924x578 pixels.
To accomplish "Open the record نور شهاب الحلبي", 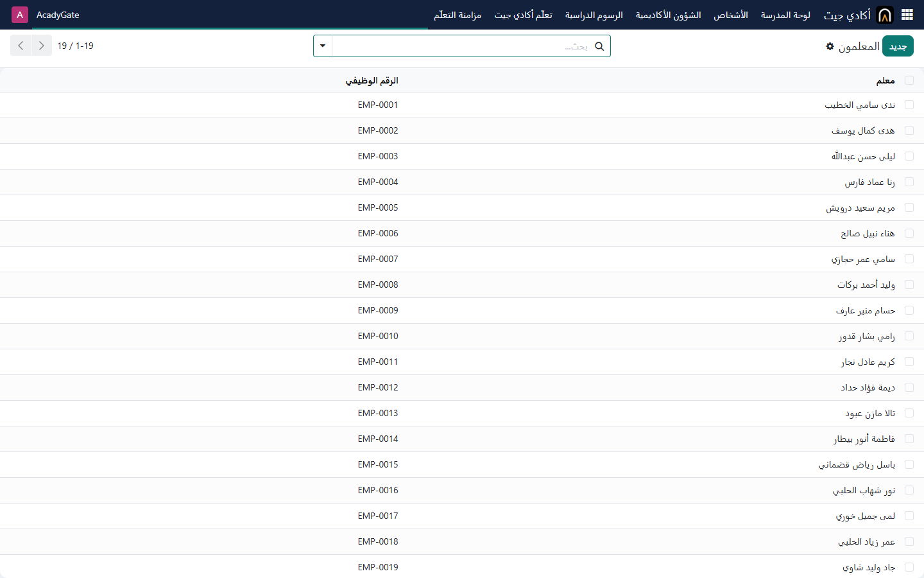I will 864,490.
